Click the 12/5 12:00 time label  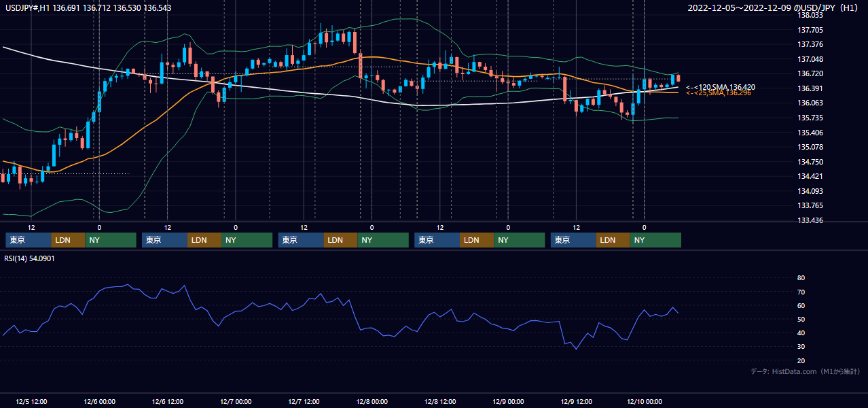coord(31,402)
